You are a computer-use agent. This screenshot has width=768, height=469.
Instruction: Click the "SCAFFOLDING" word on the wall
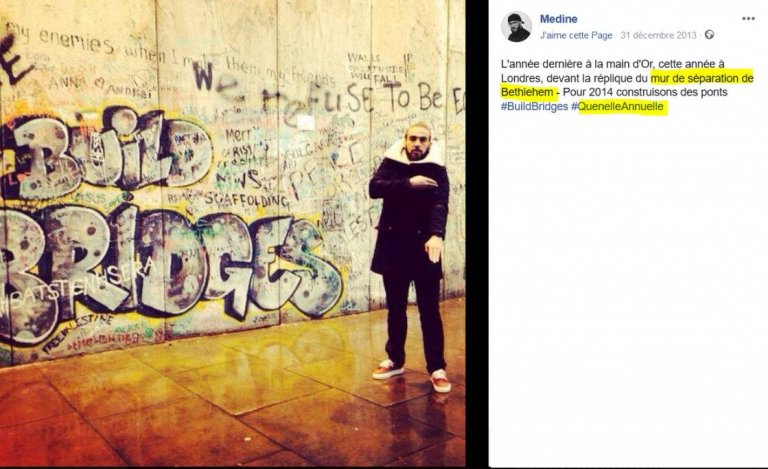(247, 199)
